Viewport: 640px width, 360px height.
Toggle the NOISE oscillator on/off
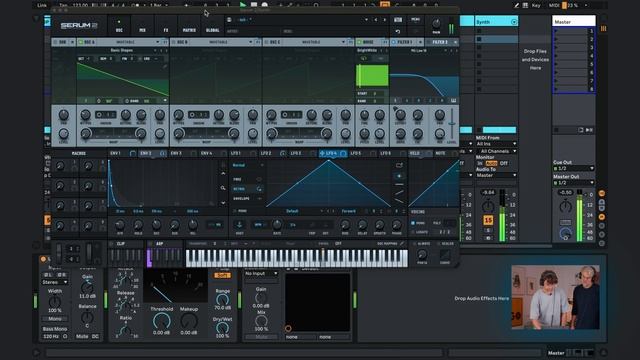359,42
